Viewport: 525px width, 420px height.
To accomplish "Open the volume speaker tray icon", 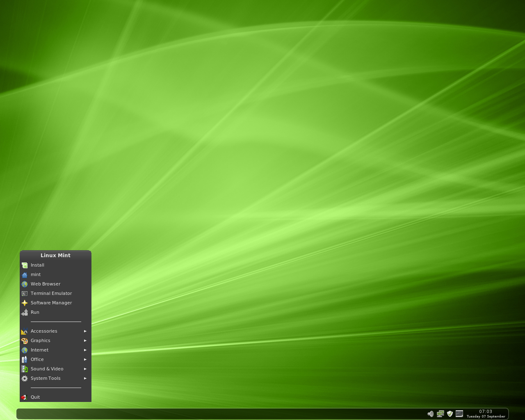I will point(431,414).
